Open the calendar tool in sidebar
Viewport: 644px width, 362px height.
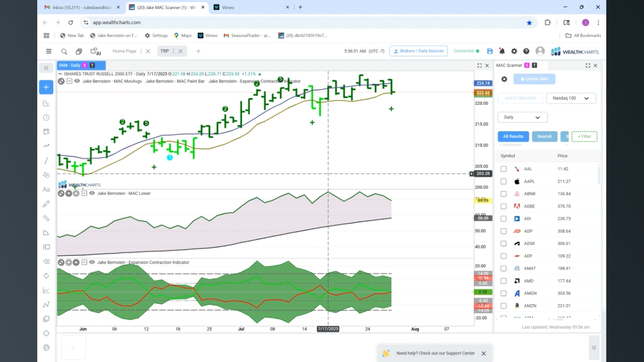pyautogui.click(x=46, y=131)
